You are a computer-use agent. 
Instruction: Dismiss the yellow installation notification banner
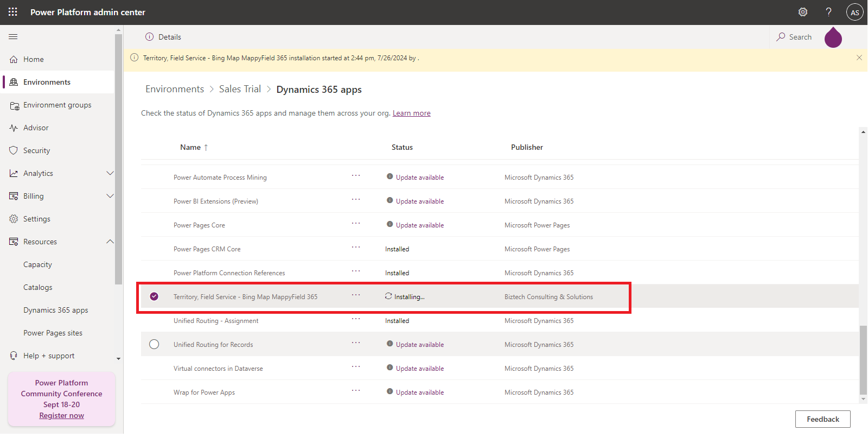pyautogui.click(x=859, y=58)
